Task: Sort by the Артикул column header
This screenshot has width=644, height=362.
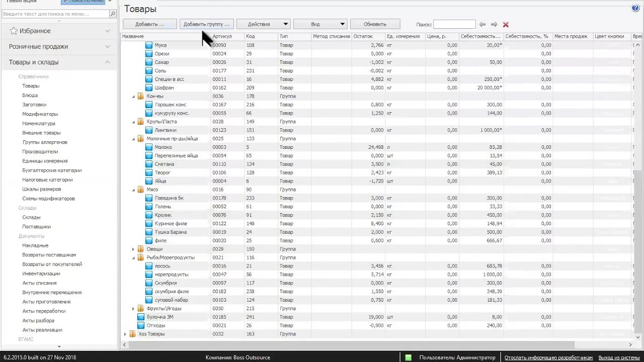Action: pyautogui.click(x=227, y=36)
